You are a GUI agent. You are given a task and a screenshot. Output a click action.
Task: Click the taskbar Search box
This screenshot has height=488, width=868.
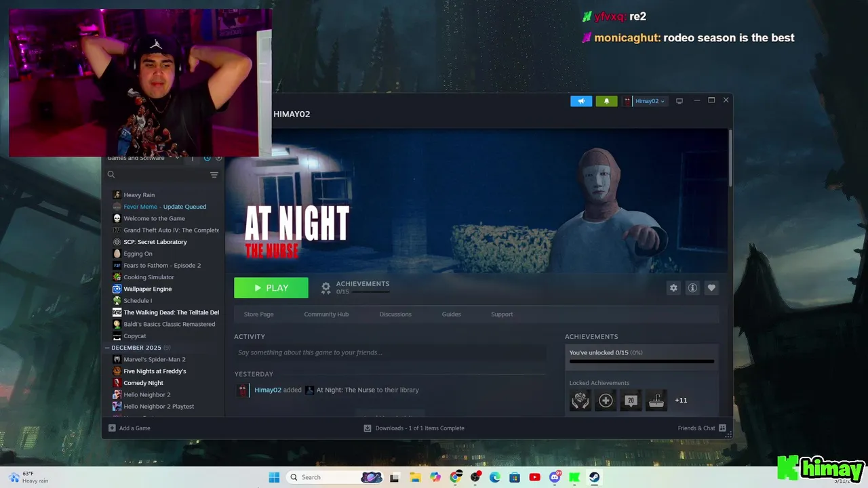[x=335, y=477]
